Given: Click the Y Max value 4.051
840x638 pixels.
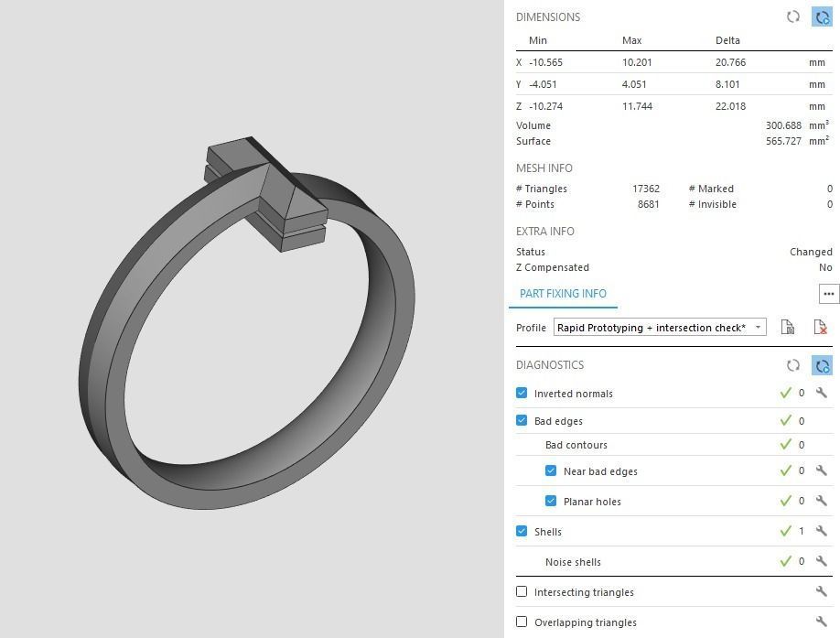Looking at the screenshot, I should point(634,84).
